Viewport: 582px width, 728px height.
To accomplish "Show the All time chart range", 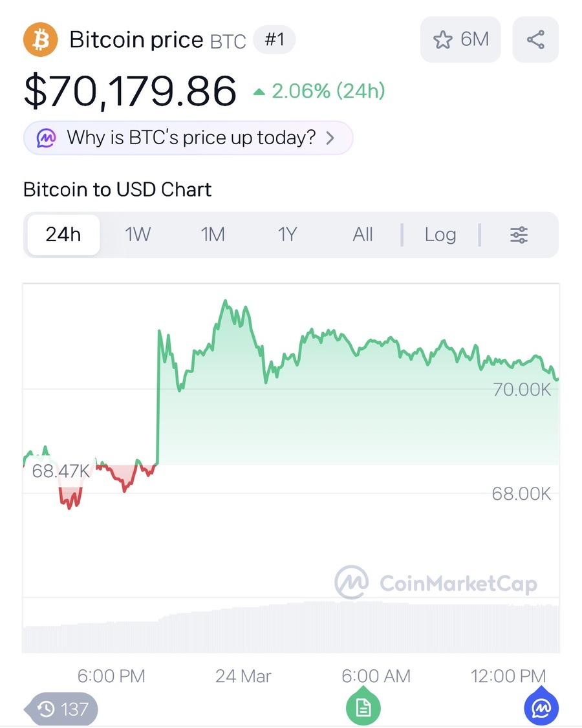I will click(363, 235).
